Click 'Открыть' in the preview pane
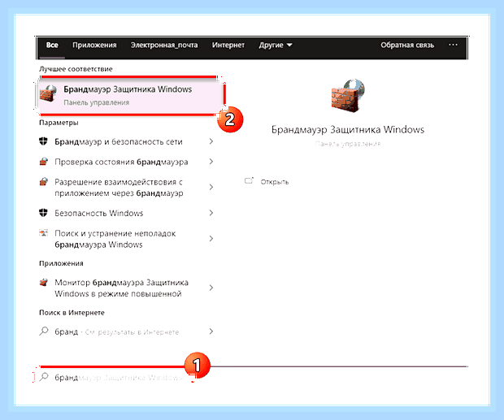 (x=275, y=182)
